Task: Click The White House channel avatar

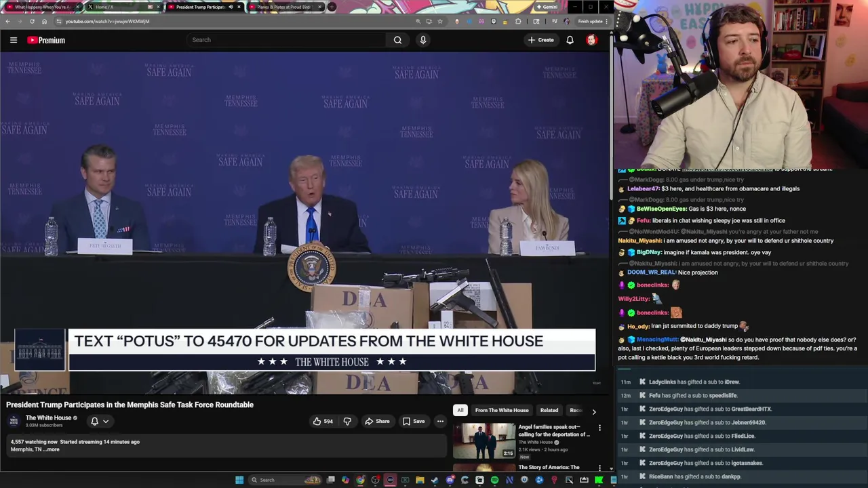Action: (14, 421)
